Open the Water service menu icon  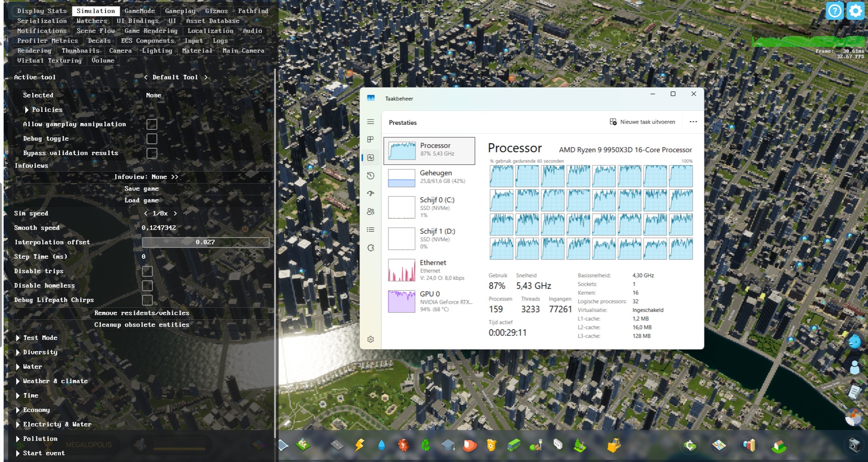(x=380, y=446)
